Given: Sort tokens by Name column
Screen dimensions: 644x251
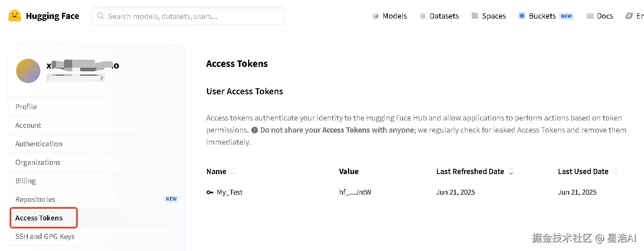Looking at the screenshot, I should pos(233,171).
